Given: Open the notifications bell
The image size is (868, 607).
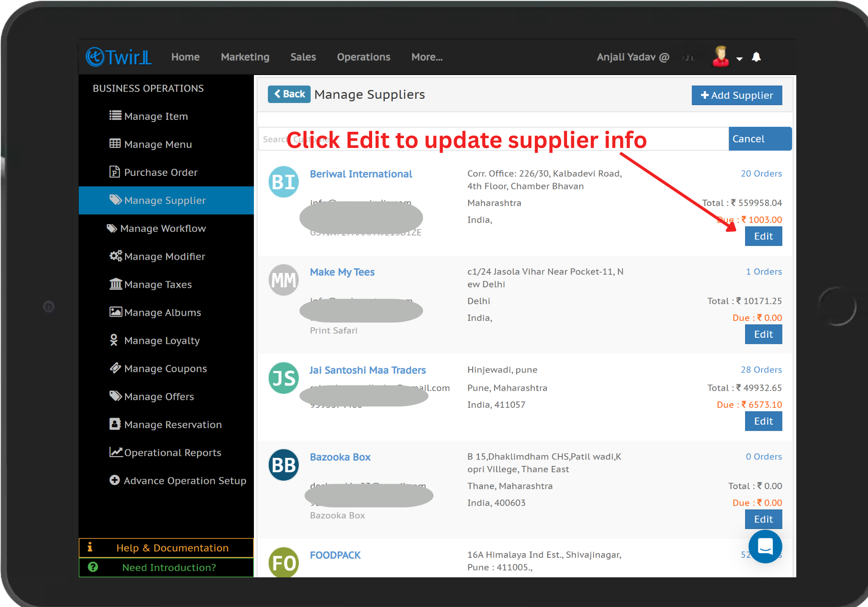Looking at the screenshot, I should tap(757, 57).
